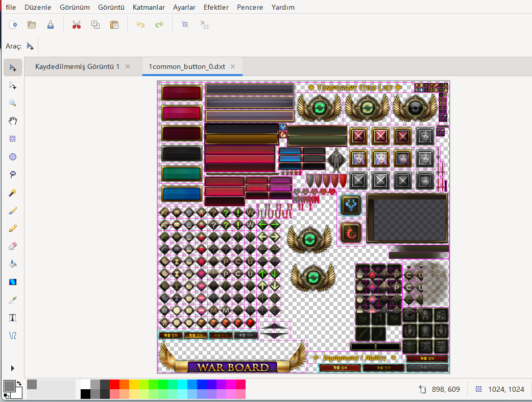The width and height of the screenshot is (532, 402).
Task: Swap primary and secondary colors
Action: [19, 383]
